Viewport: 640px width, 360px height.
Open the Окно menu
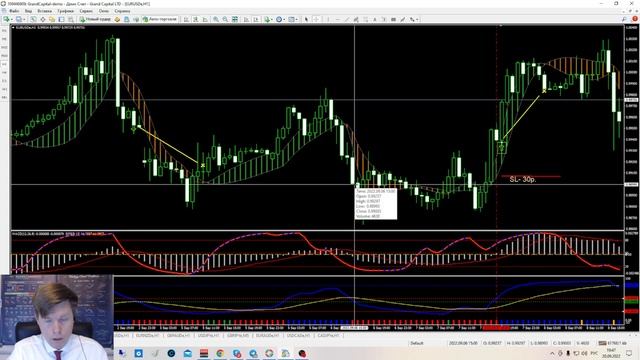pos(104,11)
